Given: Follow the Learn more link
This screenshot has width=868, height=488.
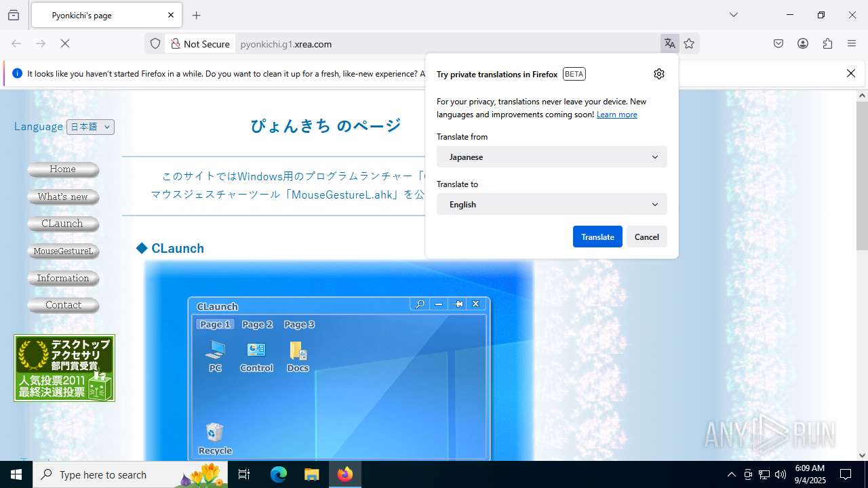Looking at the screenshot, I should click(617, 115).
